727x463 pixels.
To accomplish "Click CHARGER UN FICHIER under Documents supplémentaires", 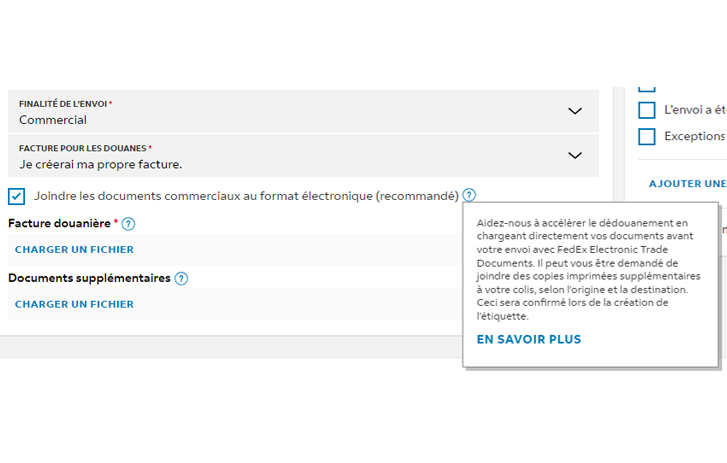I will pyautogui.click(x=74, y=304).
